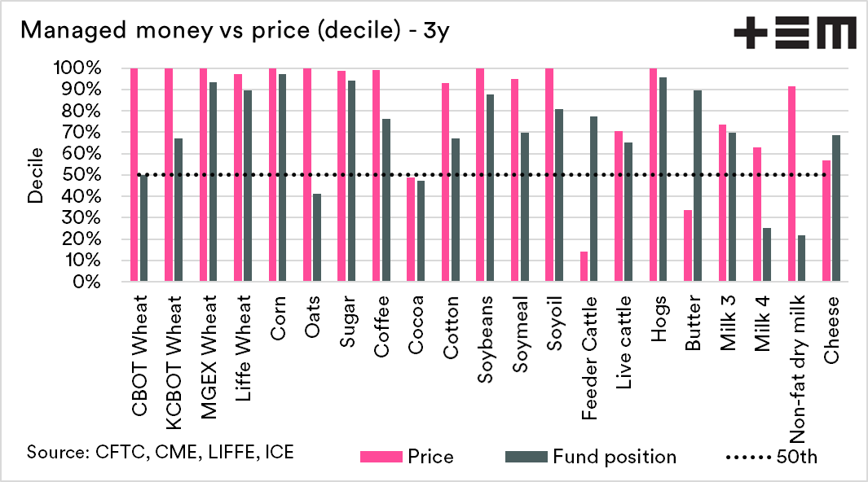Select the pink Butter price bar
Image resolution: width=868 pixels, height=482 pixels.
click(x=688, y=246)
